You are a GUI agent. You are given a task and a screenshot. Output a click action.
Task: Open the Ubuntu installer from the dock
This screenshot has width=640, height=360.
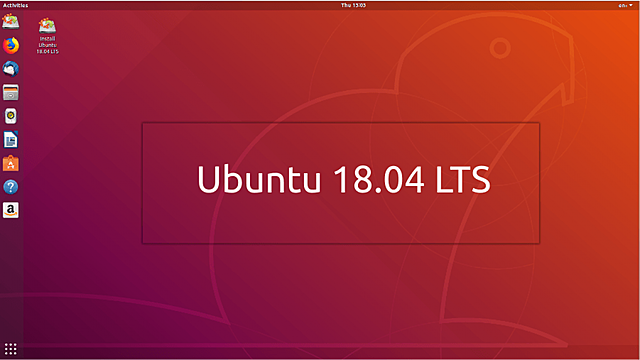(11, 21)
